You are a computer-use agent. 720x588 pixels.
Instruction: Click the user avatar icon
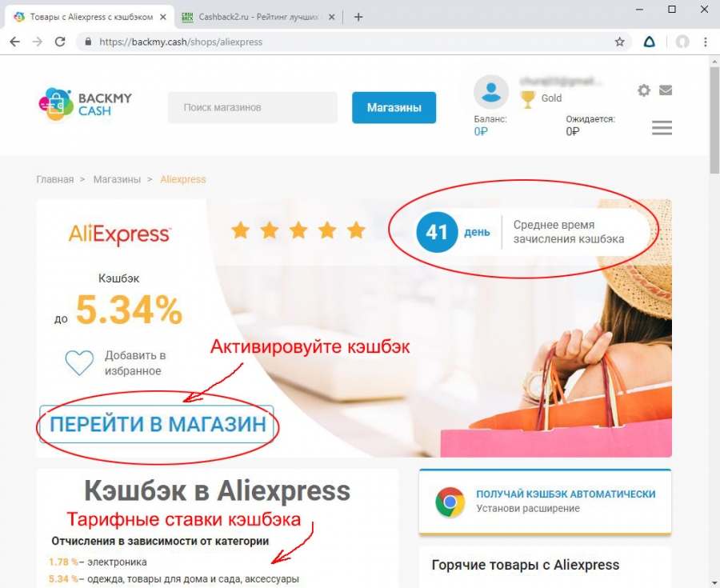[x=491, y=92]
